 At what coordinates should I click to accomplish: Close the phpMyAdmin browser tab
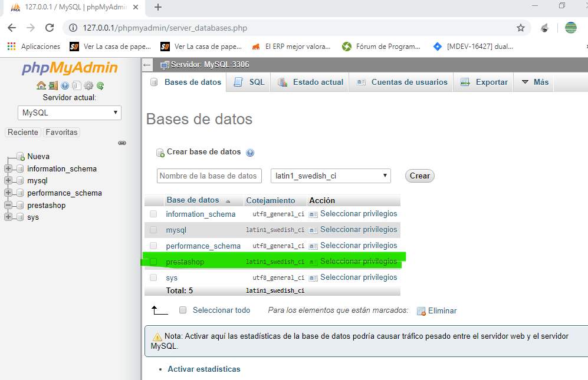[x=136, y=7]
